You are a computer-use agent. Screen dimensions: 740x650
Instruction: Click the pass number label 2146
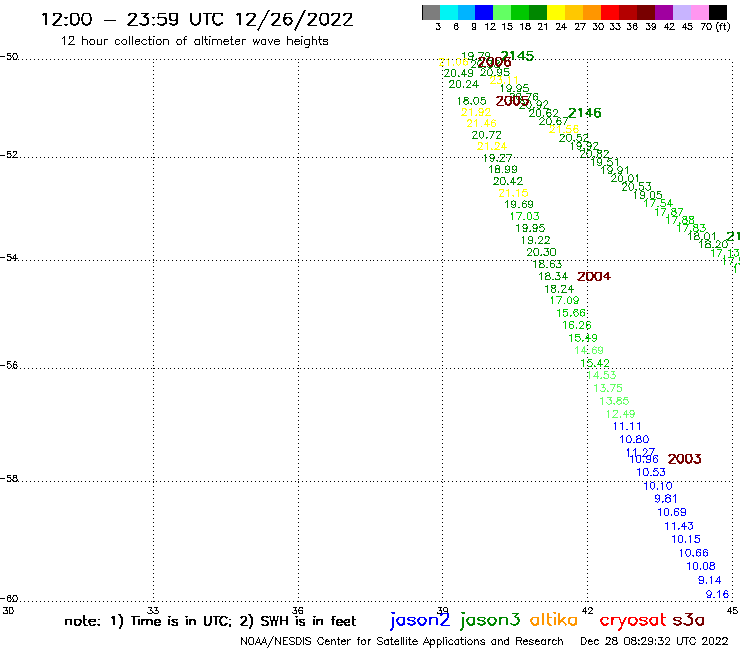click(585, 113)
